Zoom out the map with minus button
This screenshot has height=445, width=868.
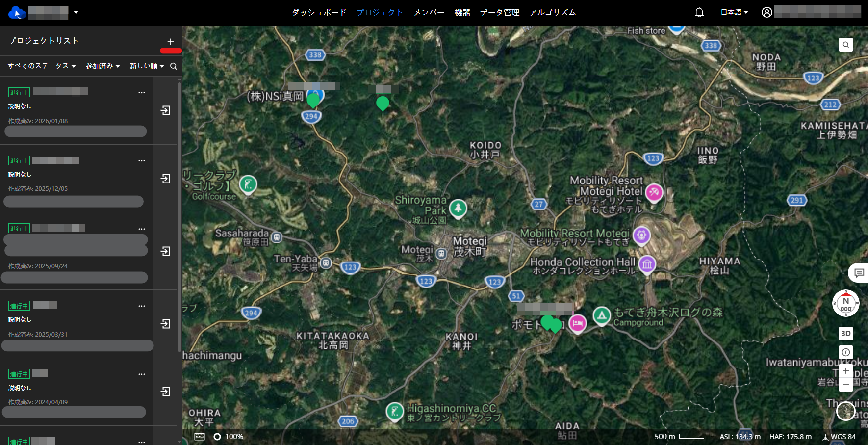[846, 385]
